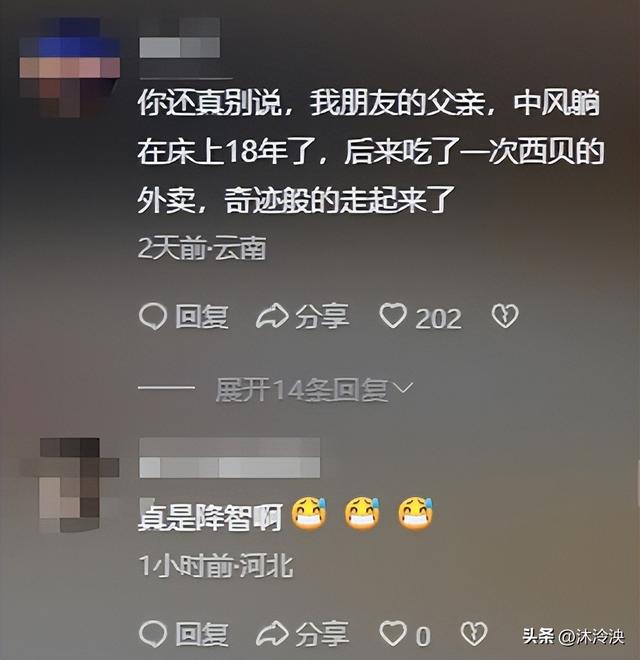The width and height of the screenshot is (640, 660).
Task: Click the 头条 @沐泠泱 watermark
Action: click(x=573, y=636)
